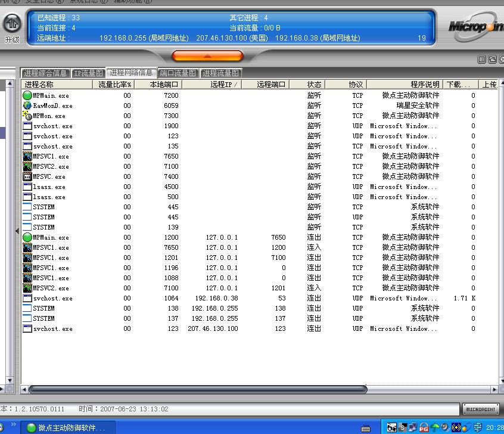504x434 pixels.
Task: Select the 进程网络信息 tab
Action: click(131, 73)
